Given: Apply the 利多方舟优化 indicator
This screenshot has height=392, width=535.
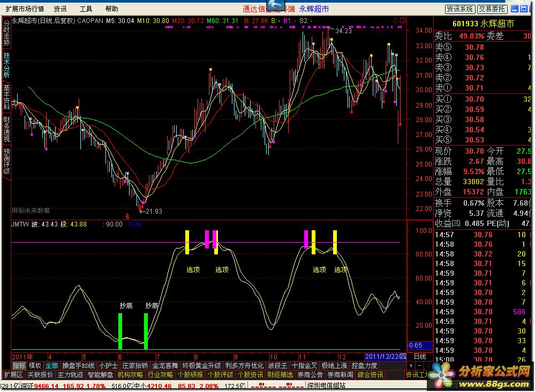Looking at the screenshot, I should click(244, 365).
